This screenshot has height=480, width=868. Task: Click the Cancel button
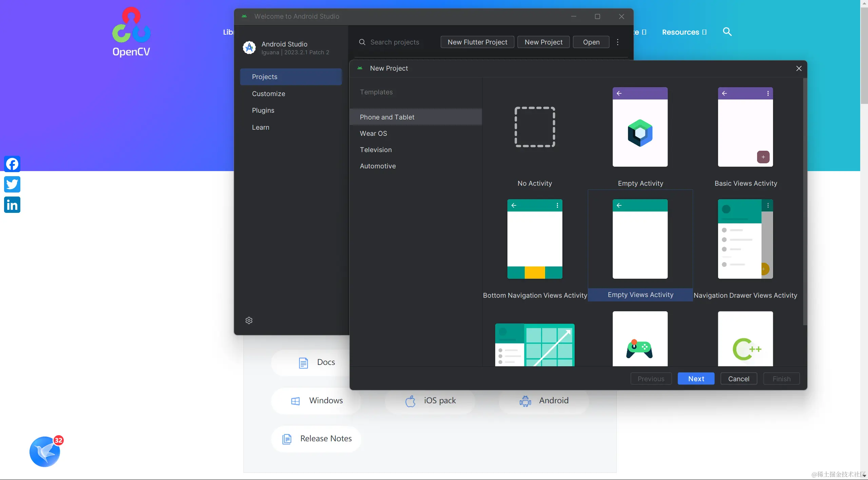[738, 379]
